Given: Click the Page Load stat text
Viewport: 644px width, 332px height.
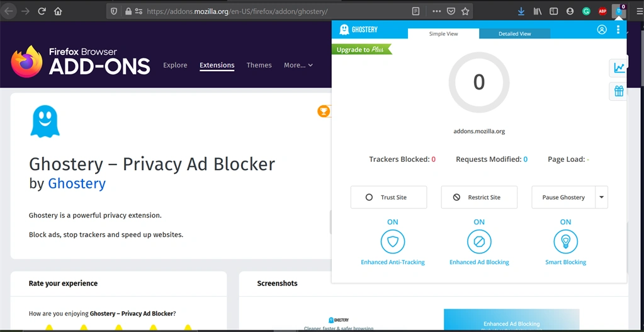Looking at the screenshot, I should (568, 159).
